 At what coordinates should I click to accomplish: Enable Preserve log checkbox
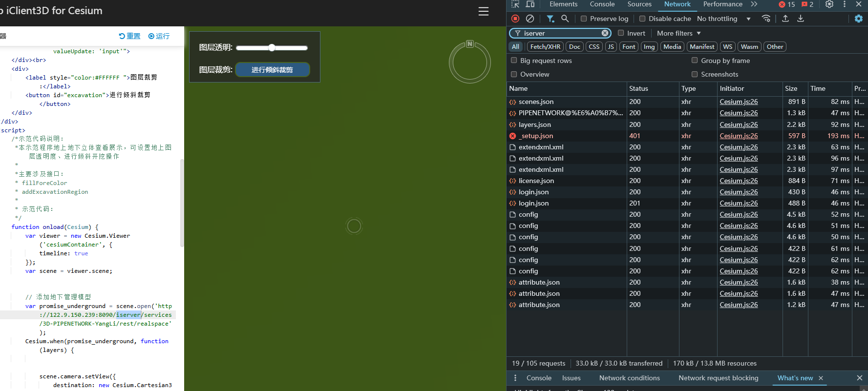(584, 19)
